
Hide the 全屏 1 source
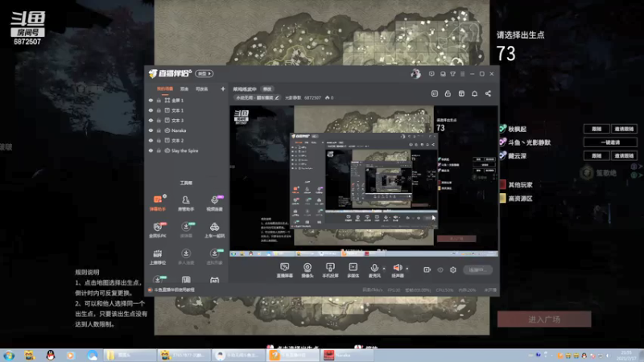pos(151,100)
